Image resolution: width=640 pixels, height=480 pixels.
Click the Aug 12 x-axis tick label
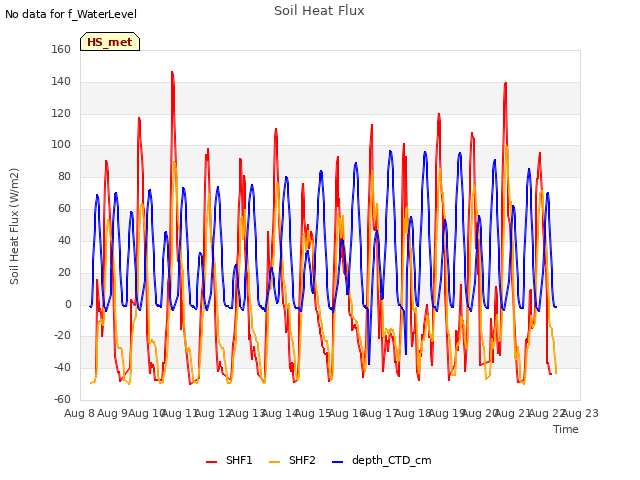pyautogui.click(x=213, y=413)
